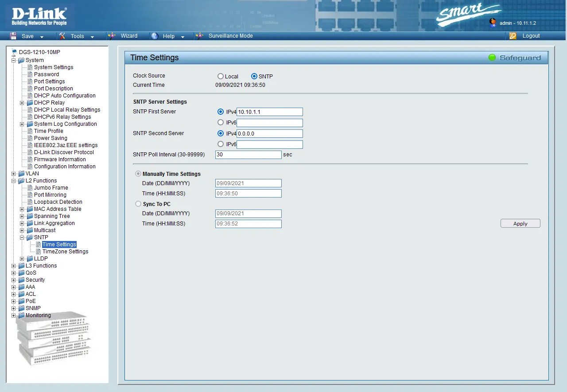The width and height of the screenshot is (567, 392).
Task: Click the L2 Functions folder icon
Action: click(21, 181)
